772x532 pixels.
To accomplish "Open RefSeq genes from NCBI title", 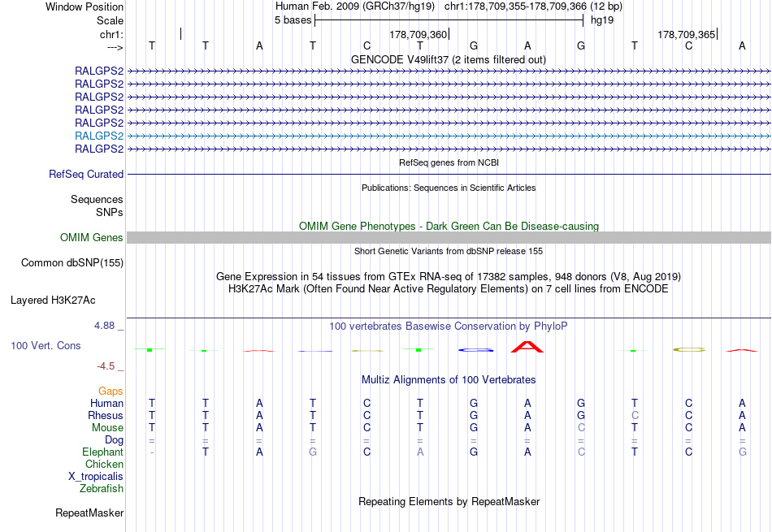I will pyautogui.click(x=449, y=162).
